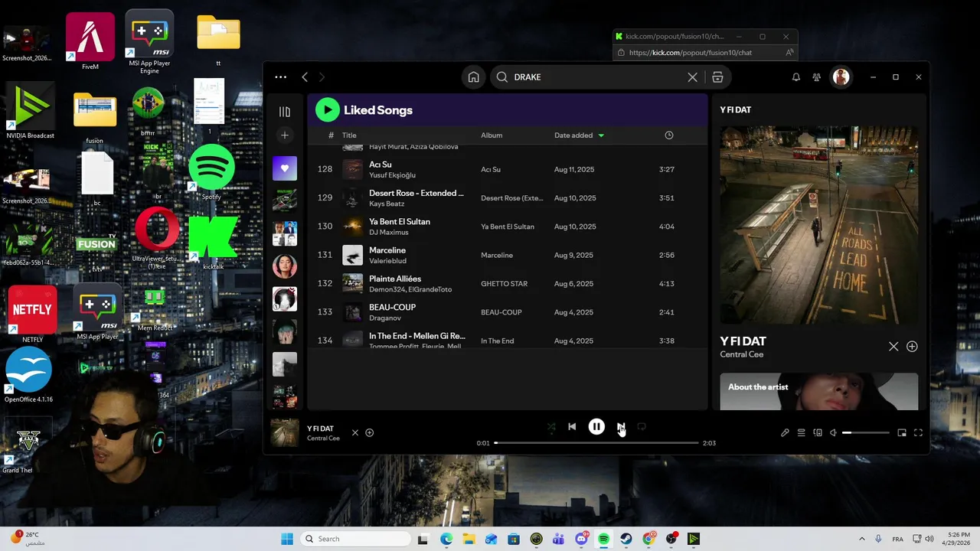Open artist Valerieblud link
The image size is (980, 551).
point(387,261)
